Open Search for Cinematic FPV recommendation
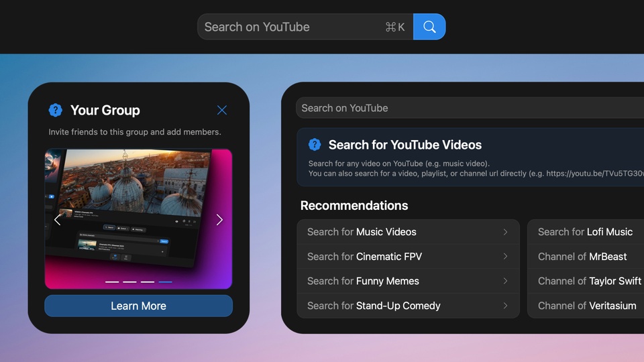The width and height of the screenshot is (644, 362). pyautogui.click(x=408, y=257)
